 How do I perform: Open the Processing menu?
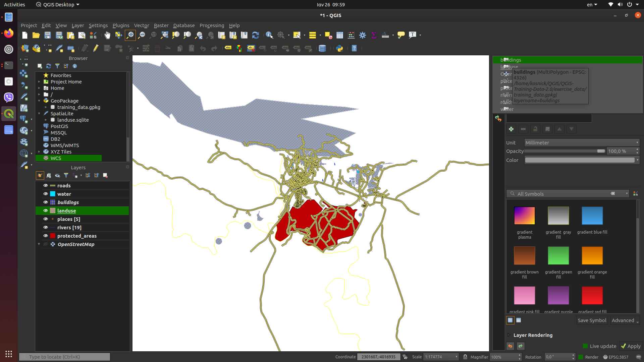212,25
